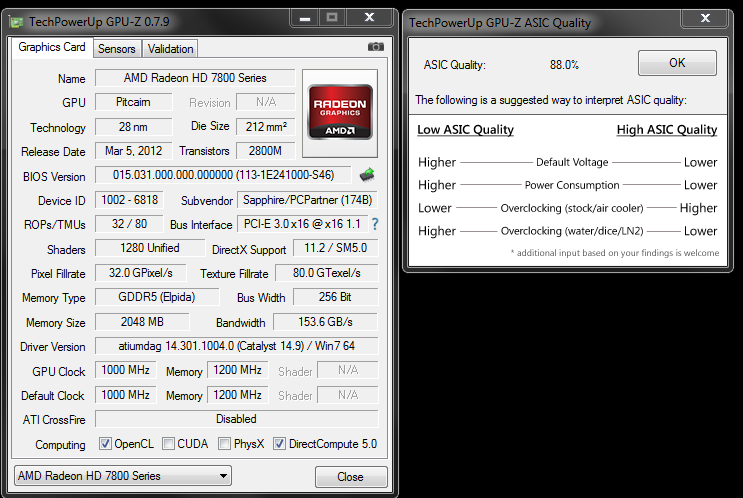The width and height of the screenshot is (743, 498).
Task: Click the Power Consumption label
Action: (x=572, y=185)
